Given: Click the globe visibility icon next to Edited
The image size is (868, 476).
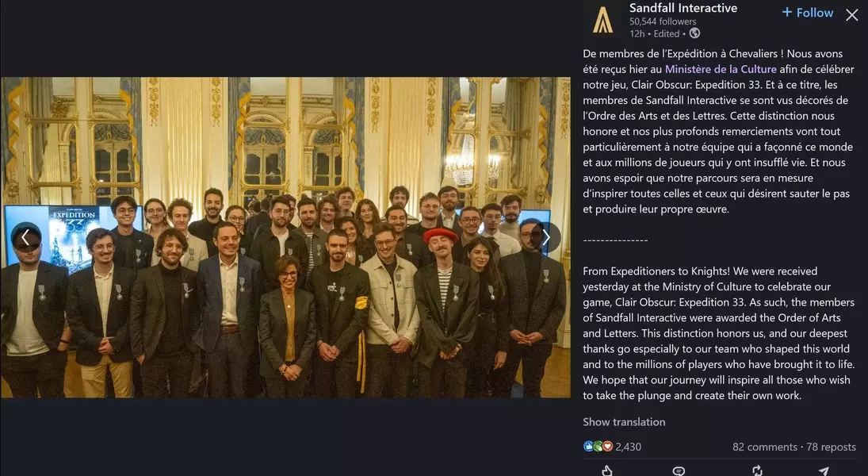Looking at the screenshot, I should pyautogui.click(x=694, y=33).
